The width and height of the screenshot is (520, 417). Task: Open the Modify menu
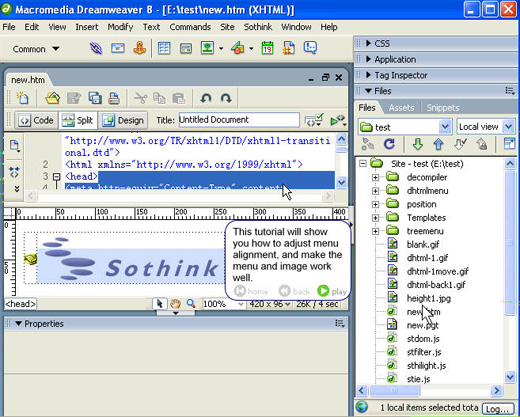(x=120, y=27)
